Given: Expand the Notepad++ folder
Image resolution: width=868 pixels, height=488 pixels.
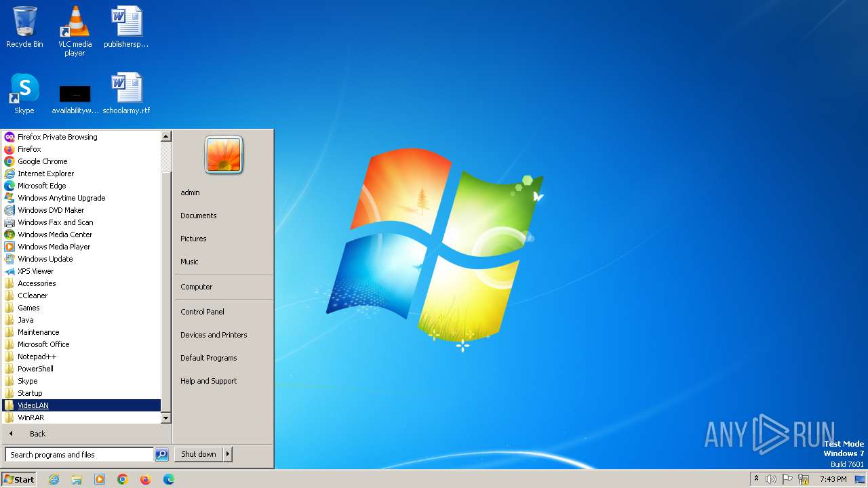Looking at the screenshot, I should click(81, 357).
